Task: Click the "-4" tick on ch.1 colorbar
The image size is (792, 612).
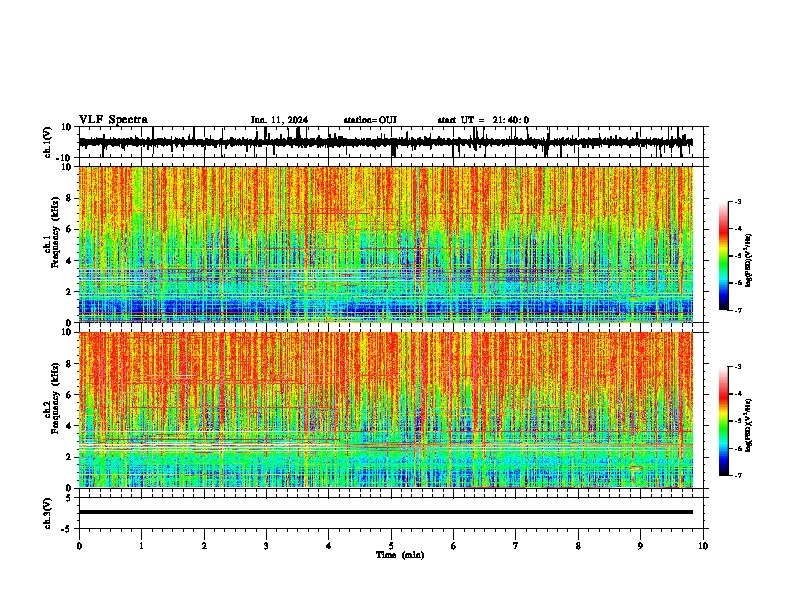Action: click(x=738, y=229)
